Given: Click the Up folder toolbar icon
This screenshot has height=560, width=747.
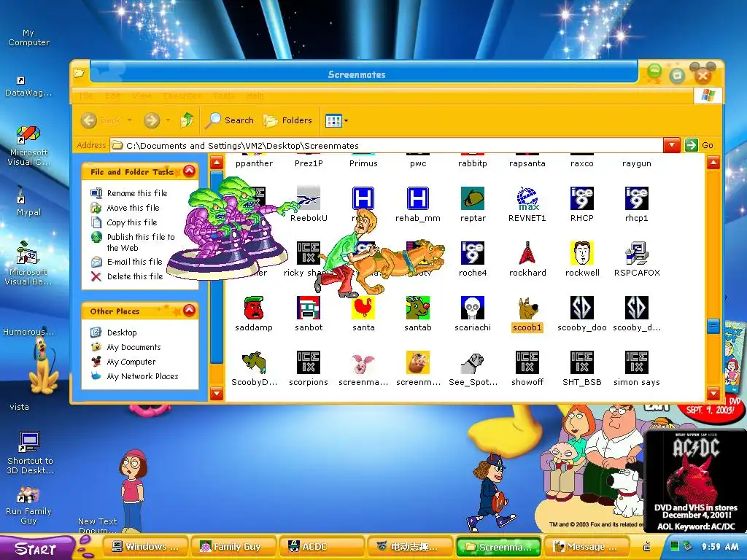Looking at the screenshot, I should [187, 120].
